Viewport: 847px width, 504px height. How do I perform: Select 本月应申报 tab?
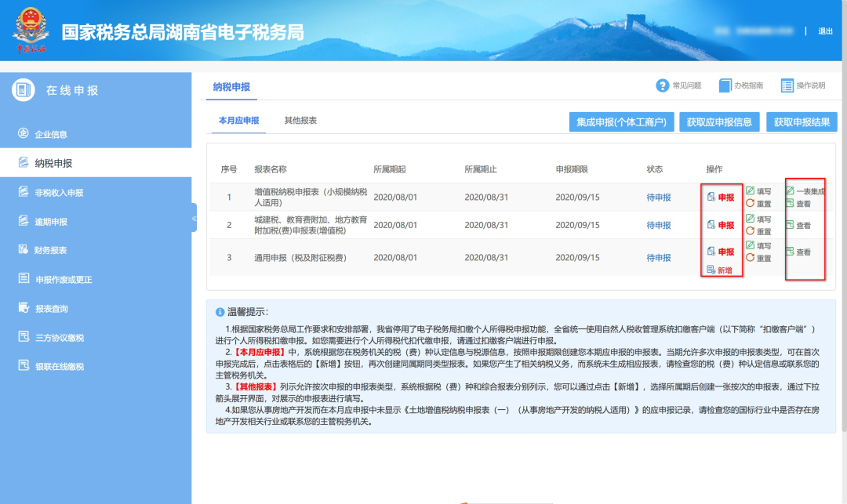coord(238,121)
